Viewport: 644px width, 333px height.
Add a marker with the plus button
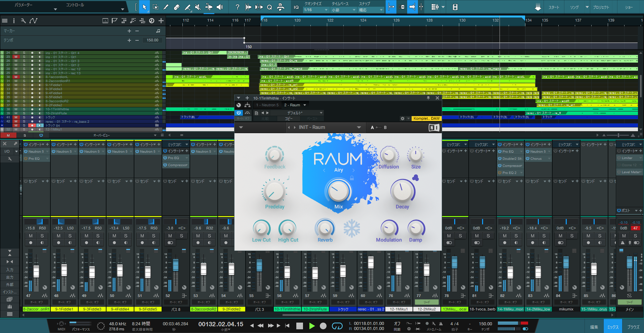129,31
